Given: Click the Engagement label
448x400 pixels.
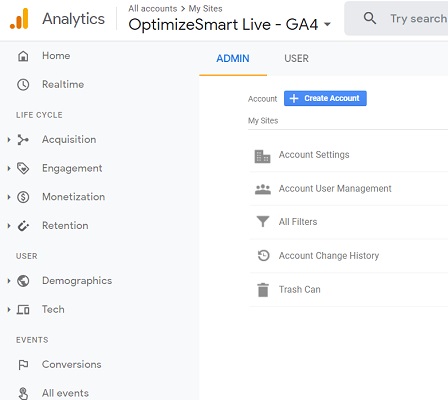Looking at the screenshot, I should click(x=72, y=168).
